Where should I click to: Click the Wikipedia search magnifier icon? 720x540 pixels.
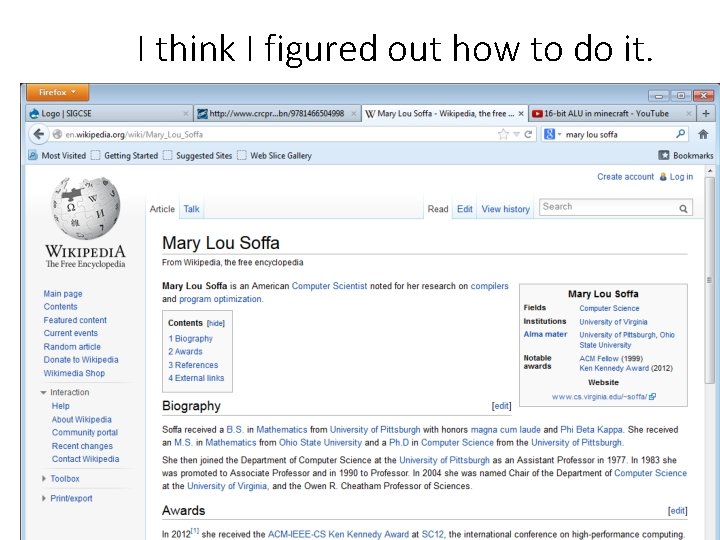683,208
